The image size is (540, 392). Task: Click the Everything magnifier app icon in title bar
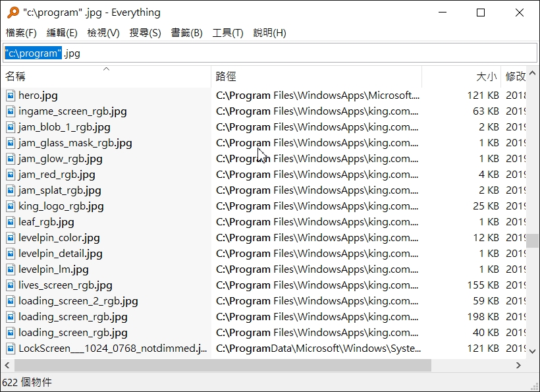click(13, 13)
